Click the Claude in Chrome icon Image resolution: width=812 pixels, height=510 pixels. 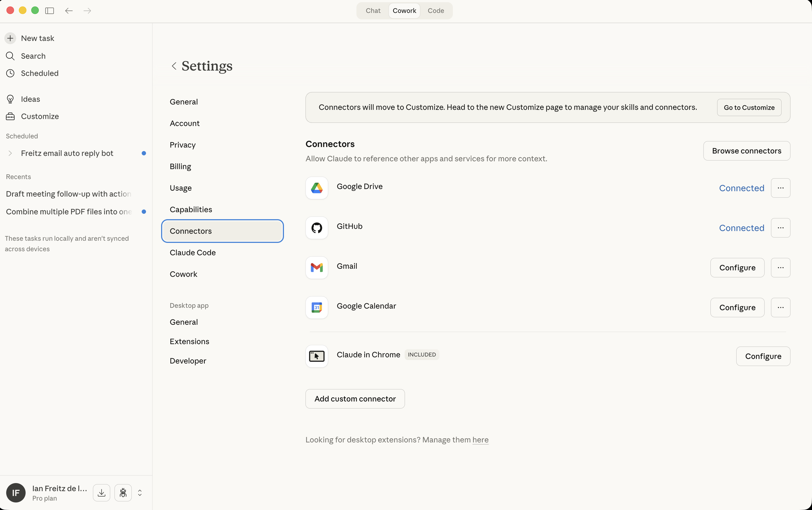(317, 356)
